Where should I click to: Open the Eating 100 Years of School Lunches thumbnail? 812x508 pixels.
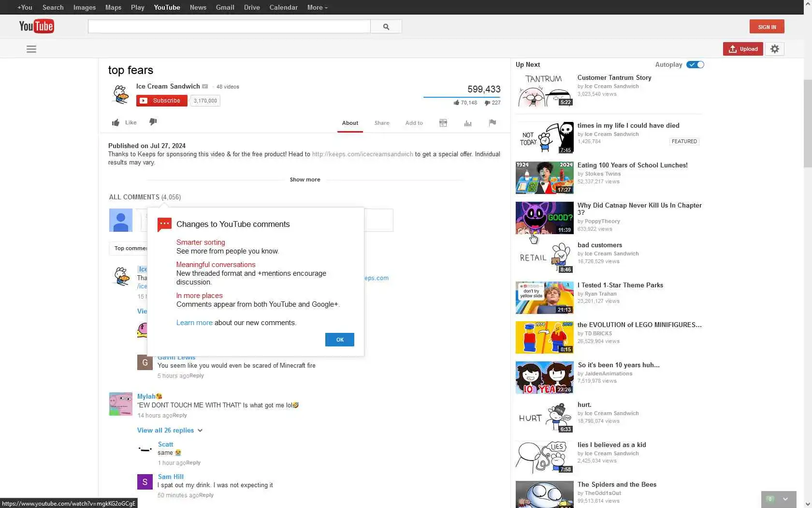(x=545, y=178)
